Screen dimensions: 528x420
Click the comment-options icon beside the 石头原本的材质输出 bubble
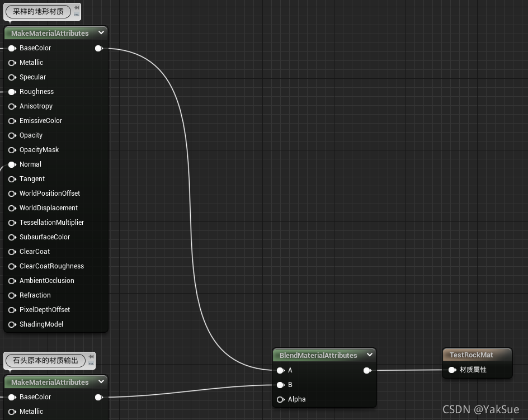point(91,364)
